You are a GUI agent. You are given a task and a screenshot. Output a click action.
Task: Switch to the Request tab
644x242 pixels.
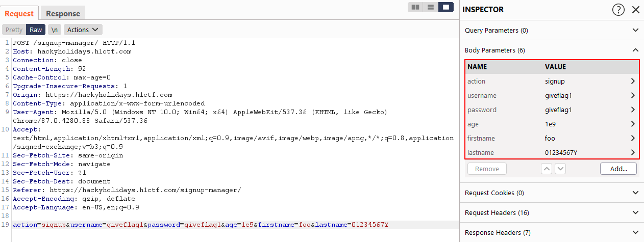[x=19, y=14]
